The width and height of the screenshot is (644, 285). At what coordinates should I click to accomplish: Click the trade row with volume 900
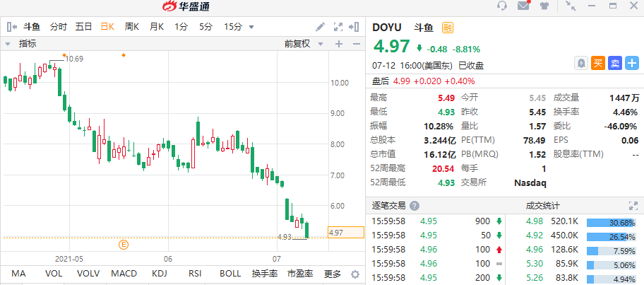tap(437, 221)
